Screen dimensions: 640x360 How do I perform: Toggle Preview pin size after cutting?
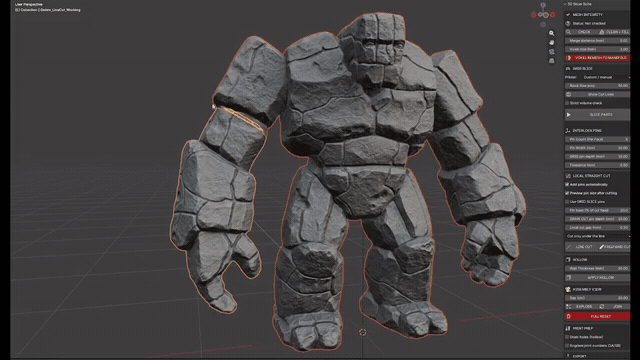(567, 193)
